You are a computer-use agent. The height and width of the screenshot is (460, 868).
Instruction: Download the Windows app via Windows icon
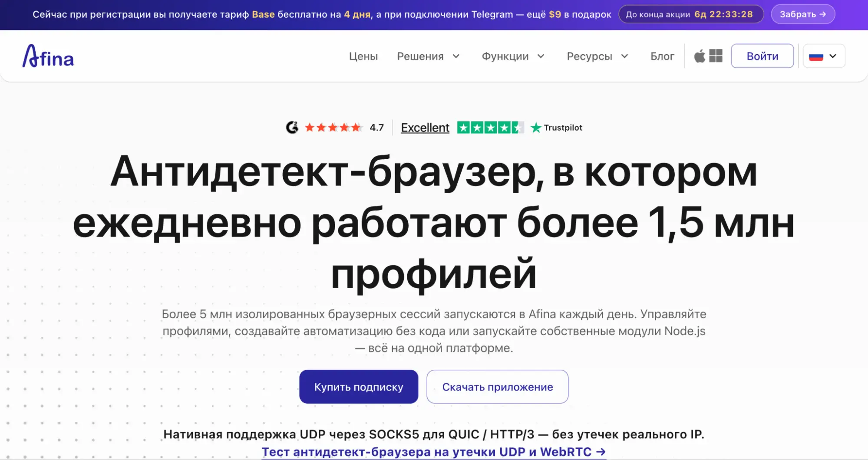(x=716, y=56)
